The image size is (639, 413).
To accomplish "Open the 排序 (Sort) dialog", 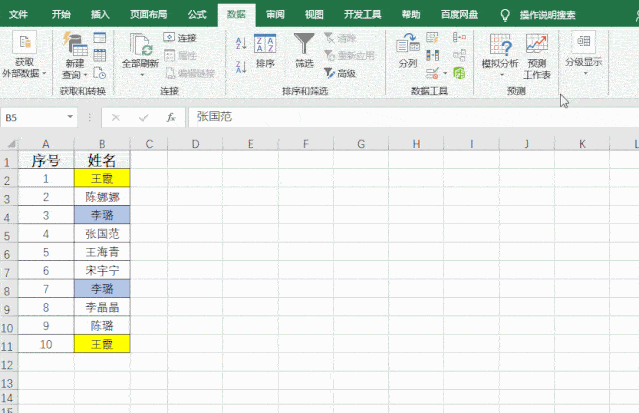I will [265, 51].
